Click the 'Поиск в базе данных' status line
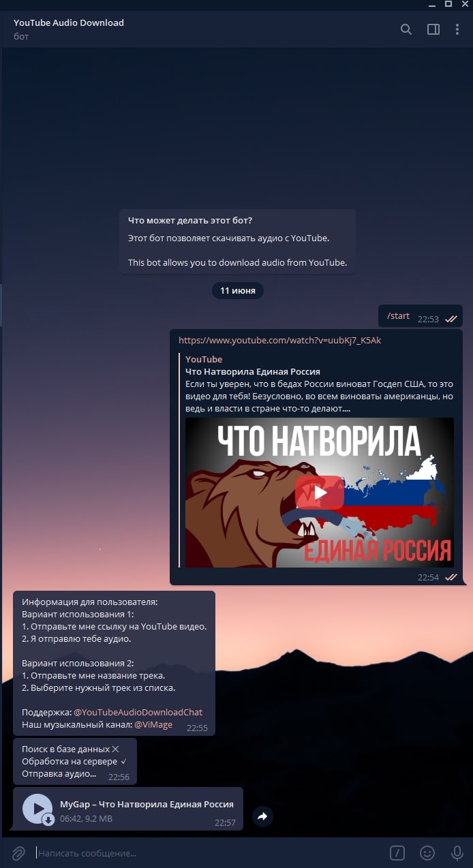The image size is (473, 868). pos(71,749)
